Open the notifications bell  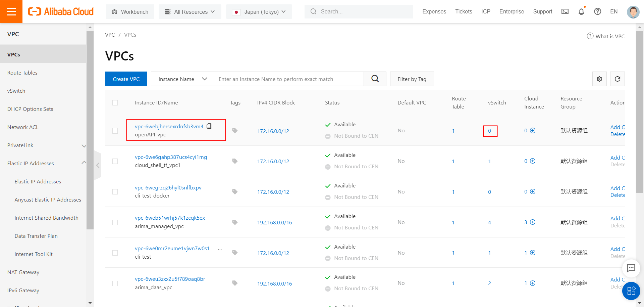tap(581, 11)
